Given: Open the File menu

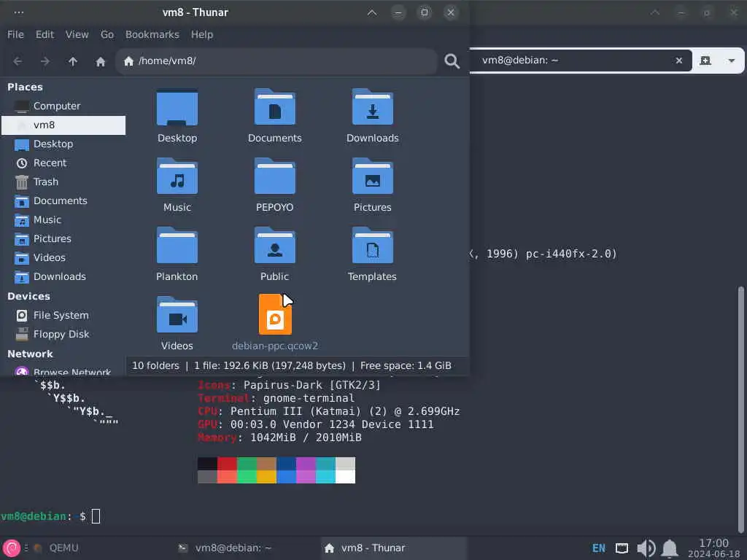Looking at the screenshot, I should (x=15, y=35).
